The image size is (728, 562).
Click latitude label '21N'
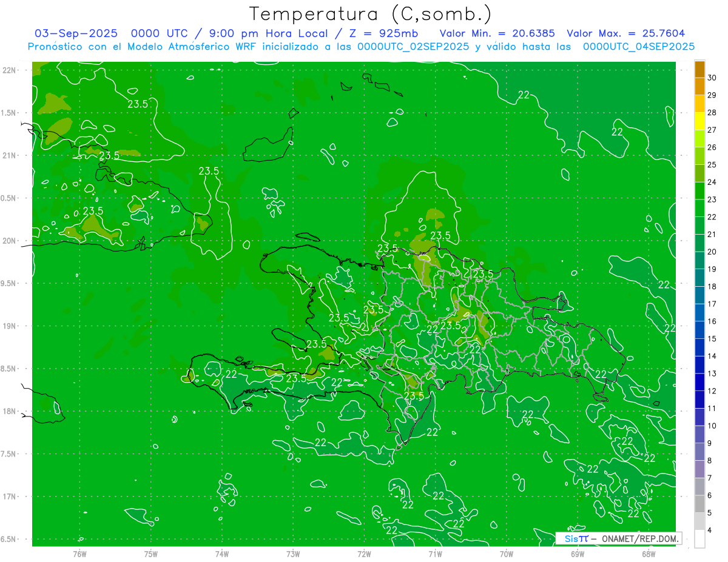point(10,156)
